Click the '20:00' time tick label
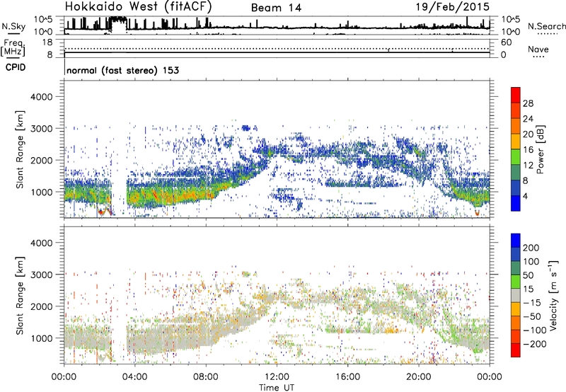Viewport: 566px width, 392px height. tap(419, 377)
